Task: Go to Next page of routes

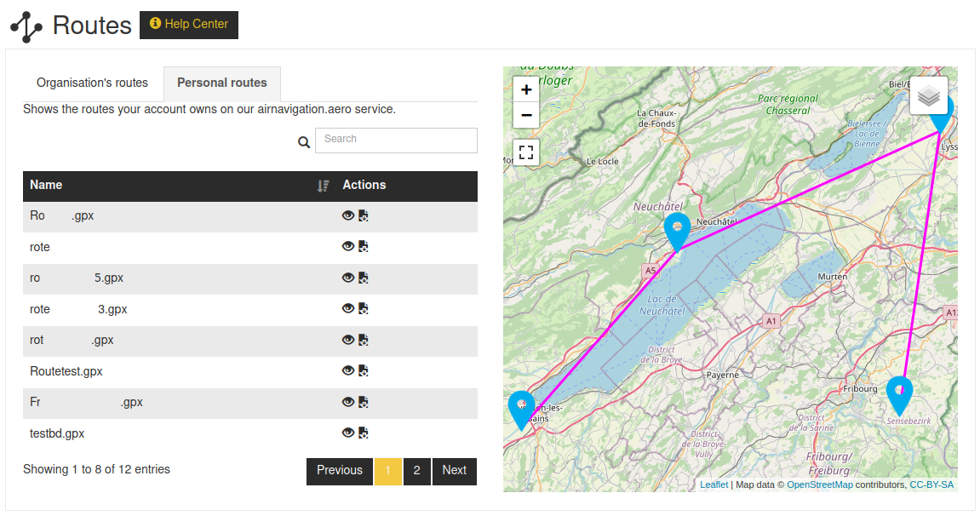Action: pos(455,471)
